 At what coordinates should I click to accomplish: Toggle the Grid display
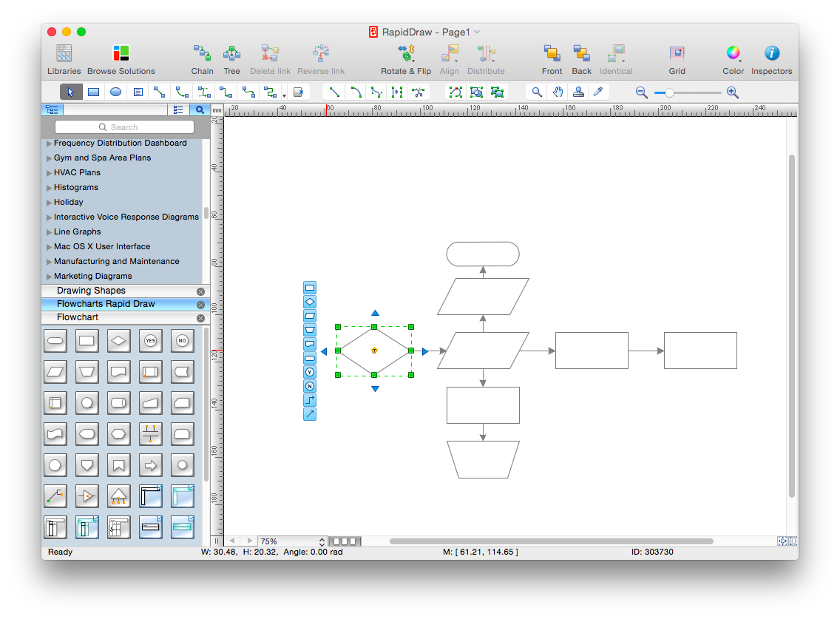click(677, 59)
